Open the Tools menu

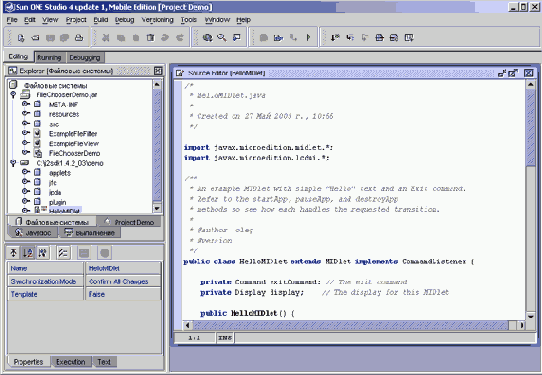coord(188,20)
